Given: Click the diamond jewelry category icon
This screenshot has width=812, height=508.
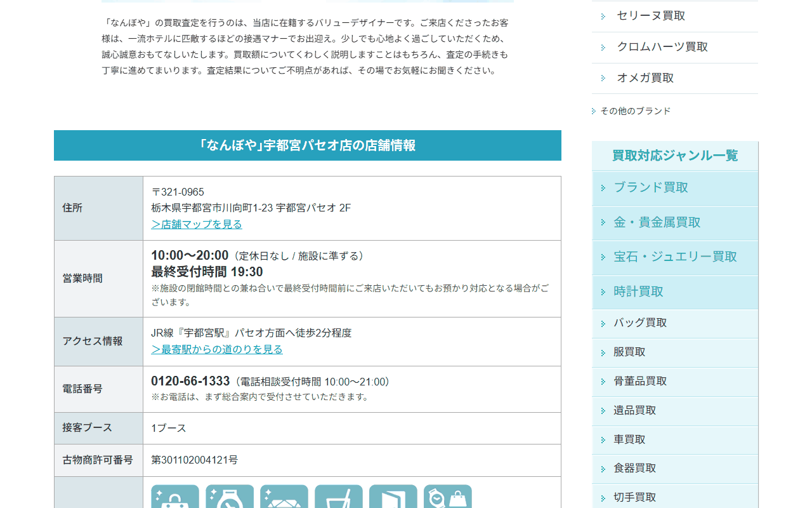Looking at the screenshot, I should tap(284, 497).
